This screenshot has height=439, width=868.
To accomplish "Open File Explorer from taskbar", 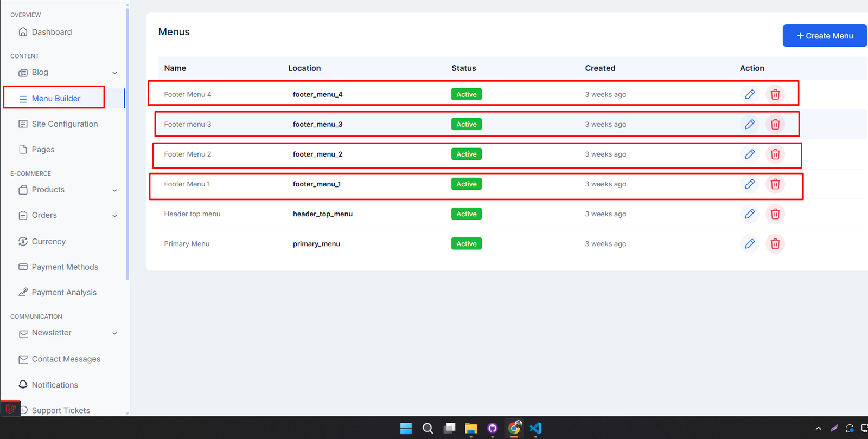I will [471, 428].
